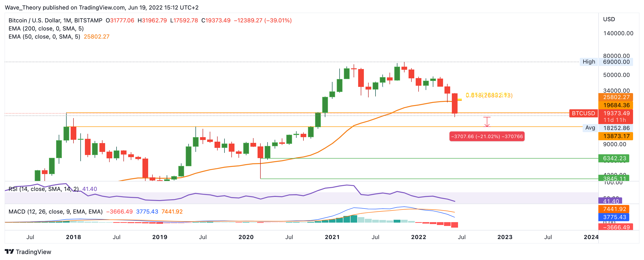Click the purple RSI 41.40 value tag

(610, 201)
